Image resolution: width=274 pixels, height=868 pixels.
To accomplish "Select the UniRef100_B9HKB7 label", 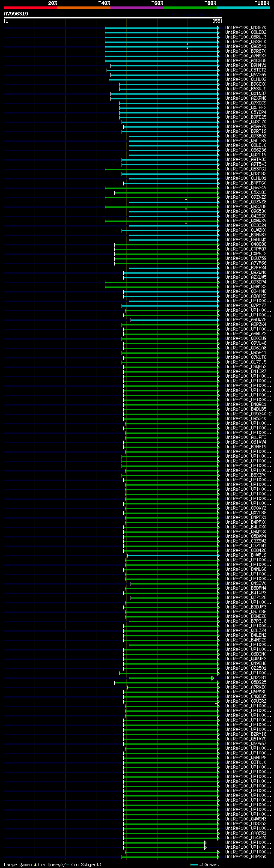I will 246,235.
